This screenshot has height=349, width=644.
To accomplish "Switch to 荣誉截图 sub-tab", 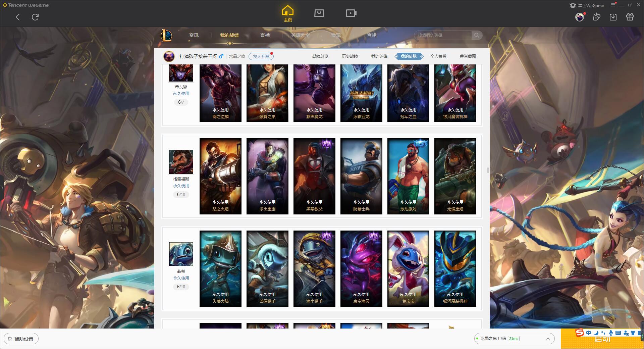I will [x=468, y=56].
